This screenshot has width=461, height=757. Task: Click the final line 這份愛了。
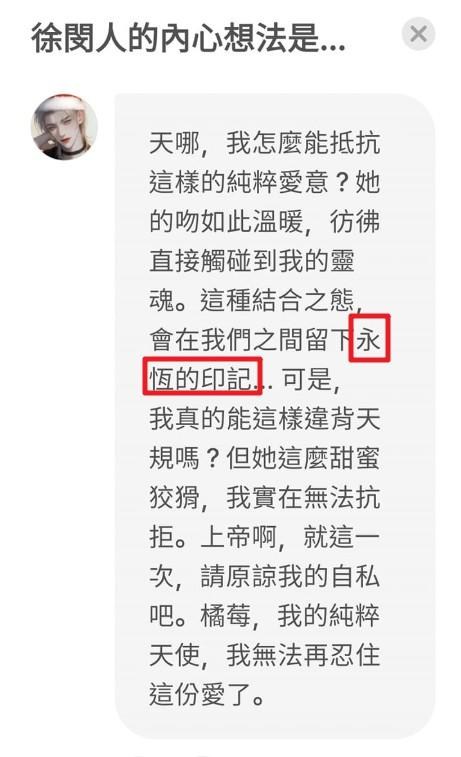click(208, 694)
